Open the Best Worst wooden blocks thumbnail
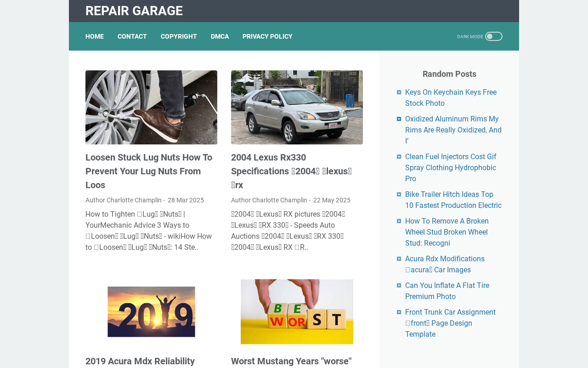Screen dimensions: 588x368 pyautogui.click(x=297, y=311)
